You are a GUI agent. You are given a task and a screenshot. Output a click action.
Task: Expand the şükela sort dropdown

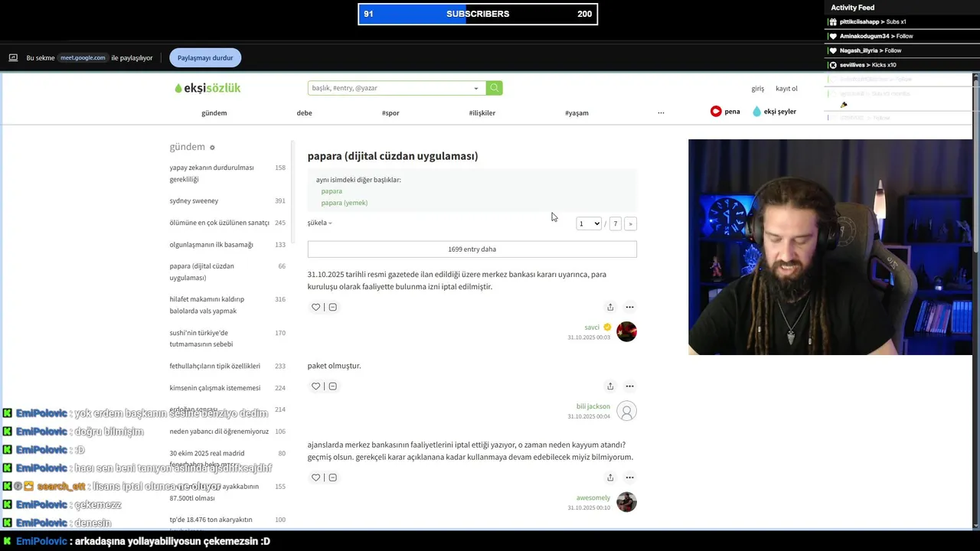click(x=319, y=223)
